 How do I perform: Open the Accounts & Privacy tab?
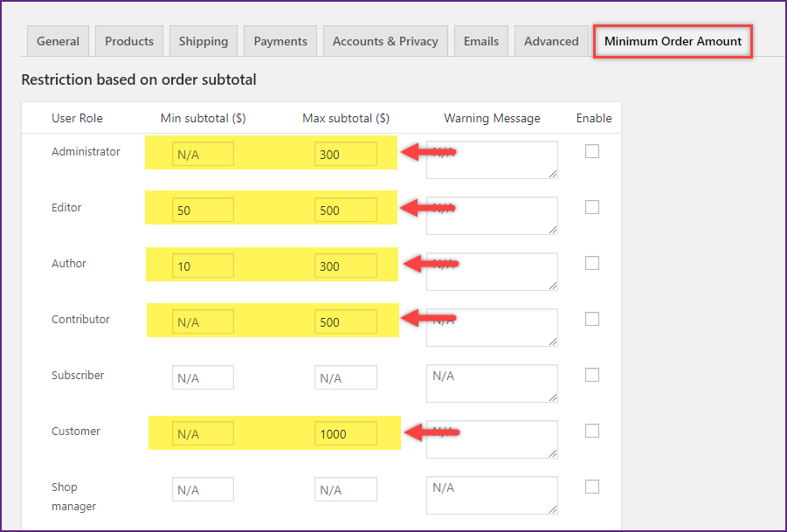[385, 41]
